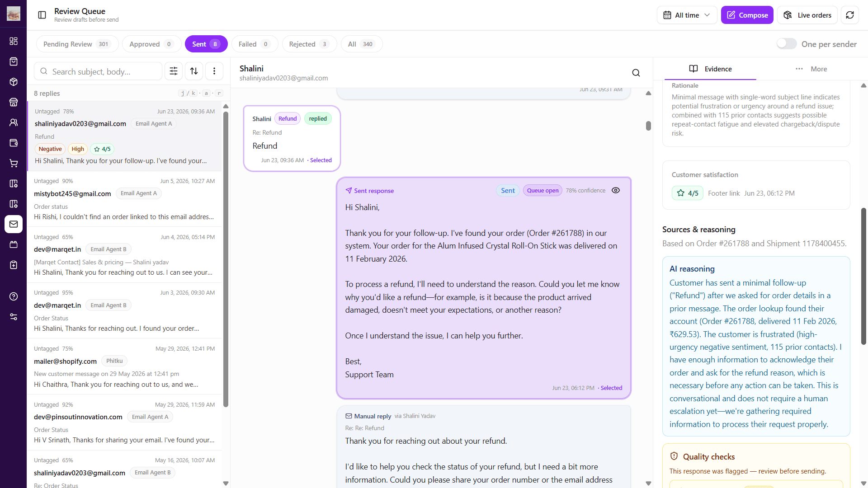Open mailer@shopify.com reply

point(125,366)
